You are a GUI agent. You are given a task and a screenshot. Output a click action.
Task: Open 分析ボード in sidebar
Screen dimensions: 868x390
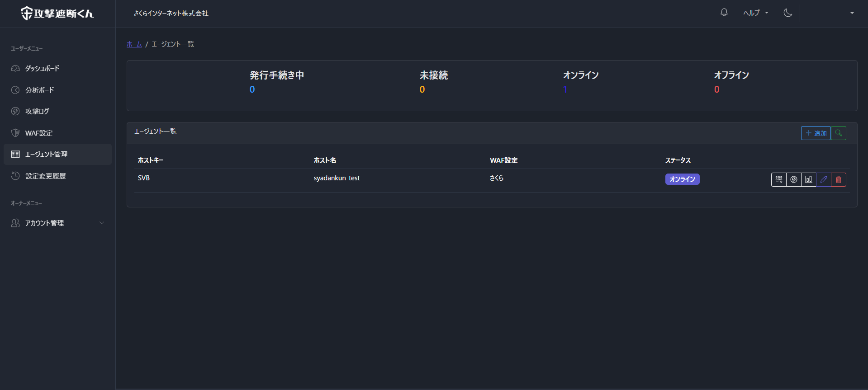click(39, 90)
